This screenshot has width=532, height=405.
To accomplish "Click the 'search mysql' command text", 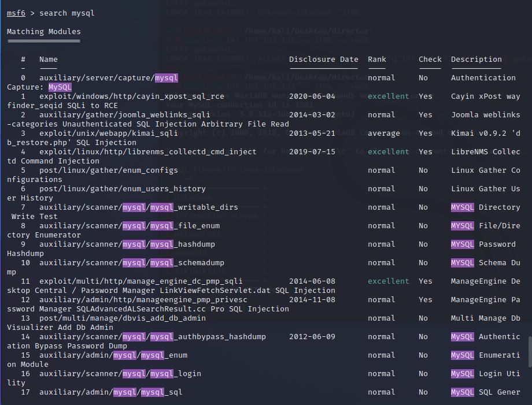I will pos(67,13).
